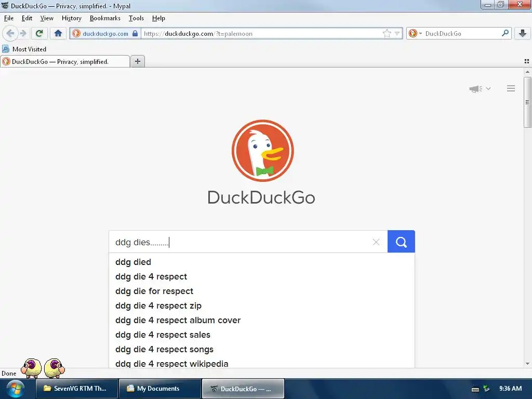Image resolution: width=532 pixels, height=399 pixels.
Task: Open the Tools menu
Action: point(136,18)
